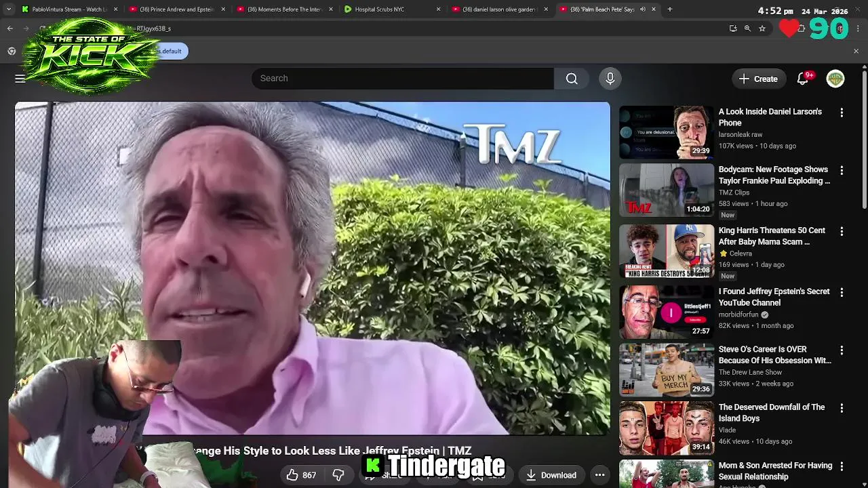The width and height of the screenshot is (868, 488).
Task: Open A Look Inside Daniel Larson's Phone title
Action: [770, 117]
